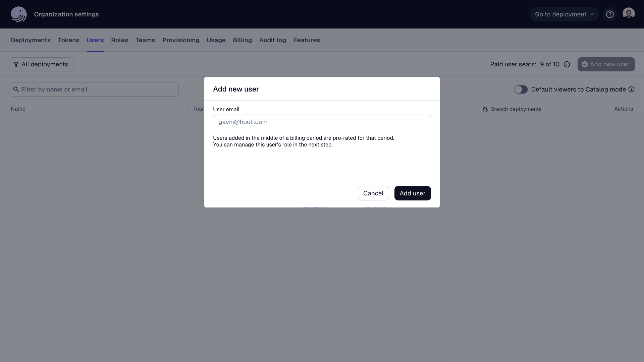This screenshot has height=362, width=644.
Task: Click the Add user confirmation button
Action: (x=412, y=193)
